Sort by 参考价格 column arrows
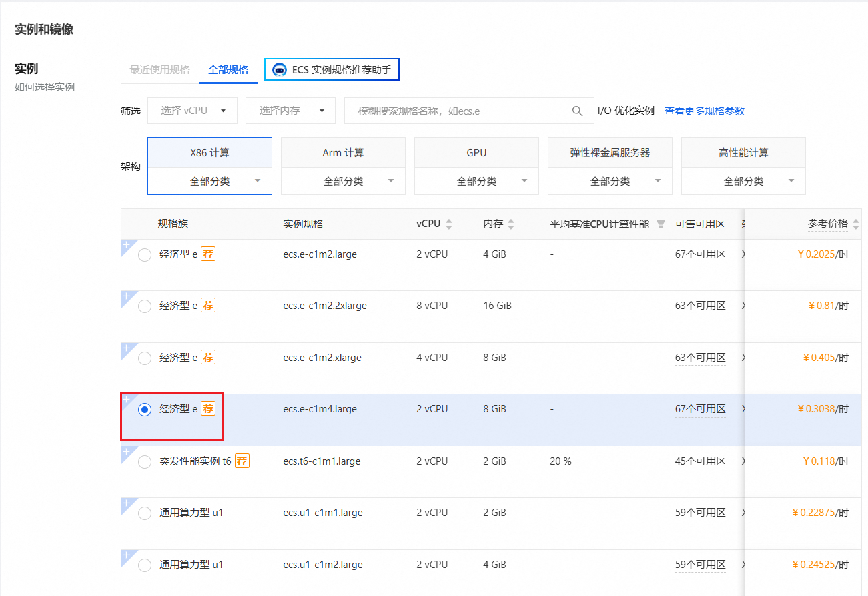This screenshot has height=596, width=868. (856, 224)
